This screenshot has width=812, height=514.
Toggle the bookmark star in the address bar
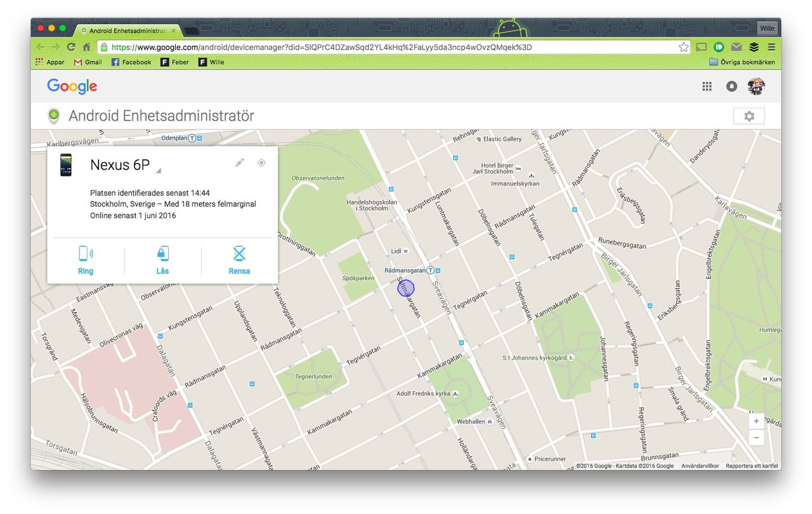coord(683,46)
